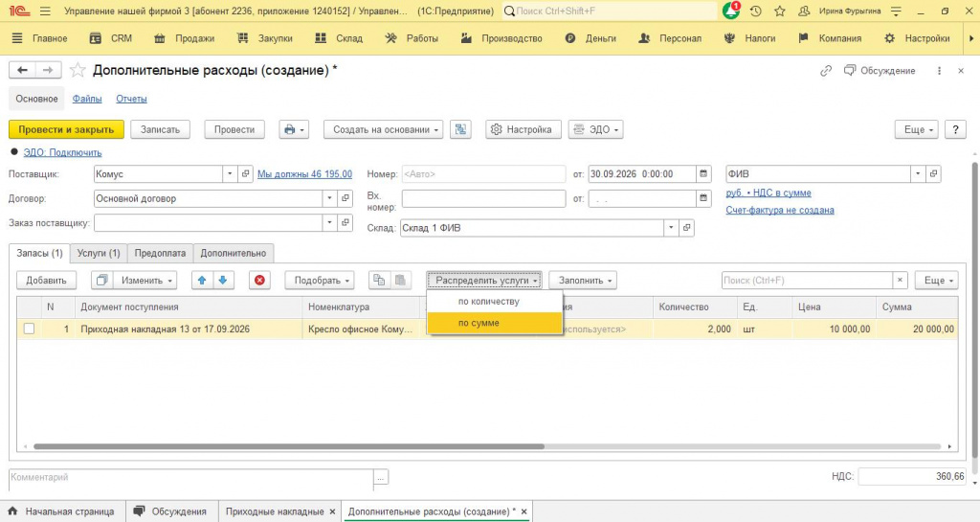Open contract card icon
The height and width of the screenshot is (522, 980).
[x=345, y=198]
